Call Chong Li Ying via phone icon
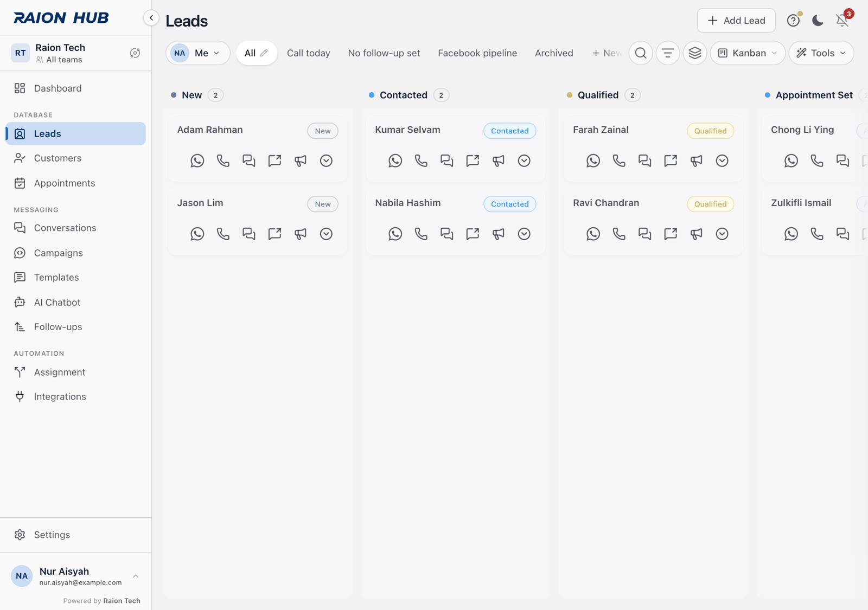Viewport: 868px width, 610px height. [817, 160]
